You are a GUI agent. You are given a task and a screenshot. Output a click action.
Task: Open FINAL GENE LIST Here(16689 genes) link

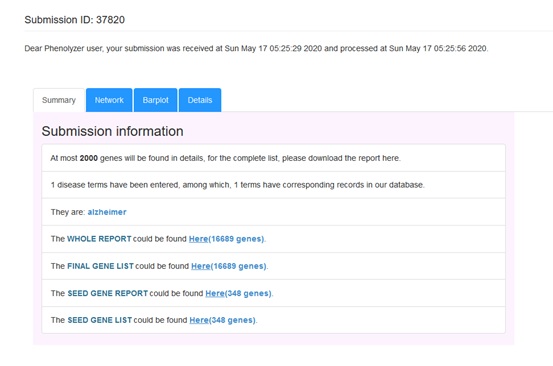229,266
